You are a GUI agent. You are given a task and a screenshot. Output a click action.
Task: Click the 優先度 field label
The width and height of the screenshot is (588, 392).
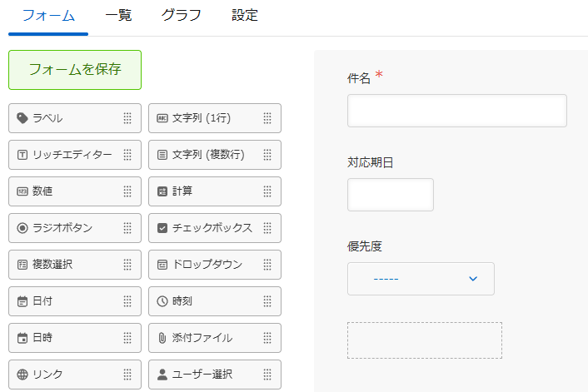tap(365, 246)
